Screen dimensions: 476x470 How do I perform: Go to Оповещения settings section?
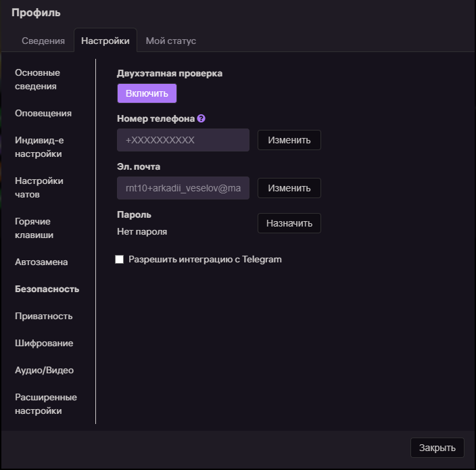(x=43, y=113)
